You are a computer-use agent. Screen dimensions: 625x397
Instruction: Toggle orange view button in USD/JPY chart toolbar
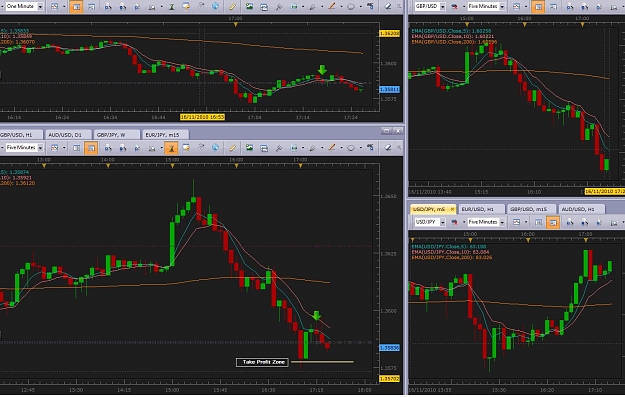pyautogui.click(x=553, y=222)
